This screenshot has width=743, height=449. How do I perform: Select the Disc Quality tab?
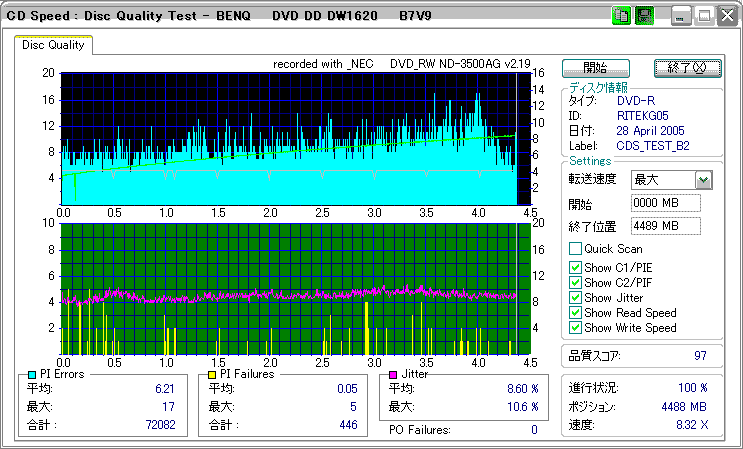click(x=53, y=45)
